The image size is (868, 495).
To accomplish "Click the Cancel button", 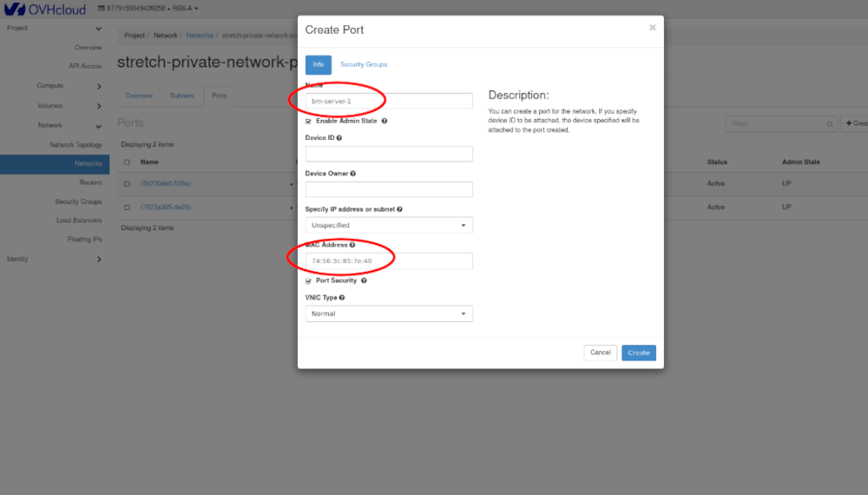I will 601,353.
